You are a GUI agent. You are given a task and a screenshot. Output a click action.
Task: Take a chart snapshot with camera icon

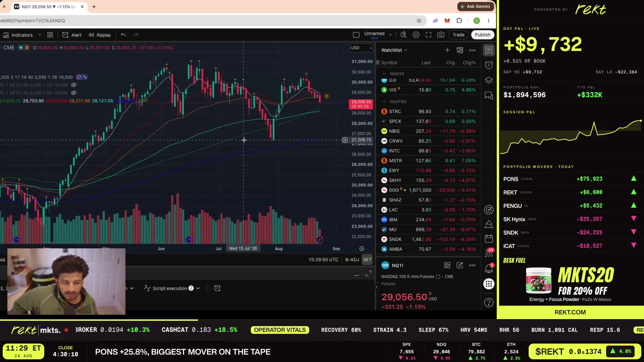[x=441, y=35]
